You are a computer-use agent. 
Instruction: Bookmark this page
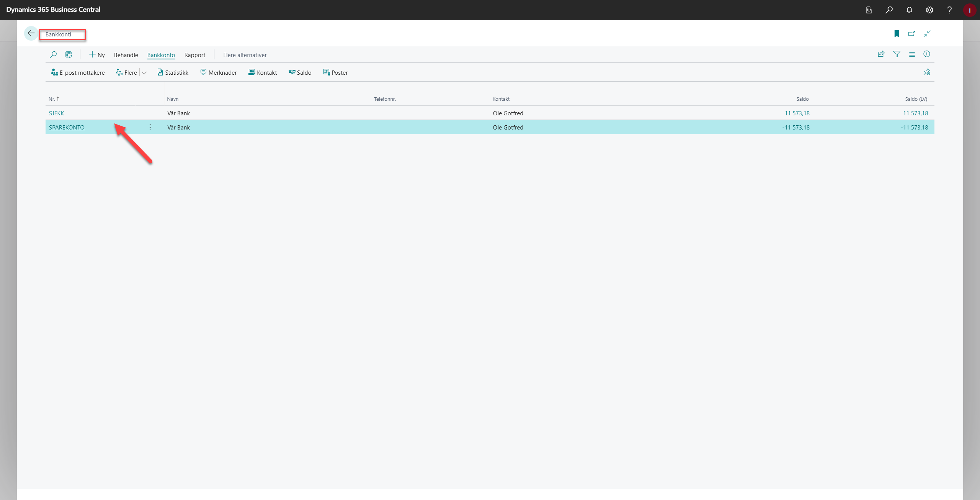897,34
